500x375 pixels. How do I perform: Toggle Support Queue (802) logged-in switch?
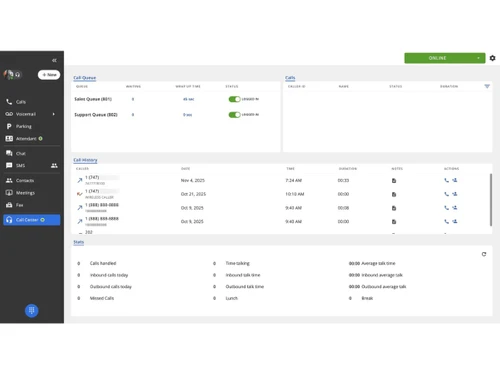(x=234, y=115)
